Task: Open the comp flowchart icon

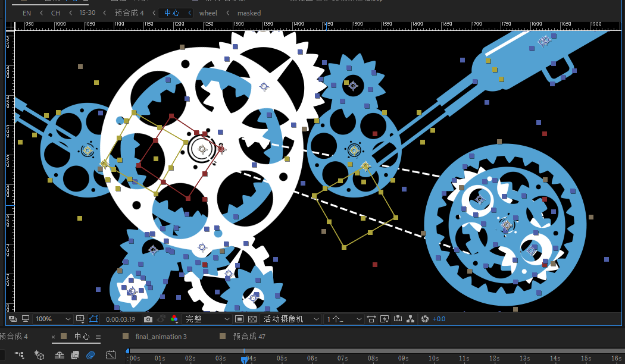Action: pyautogui.click(x=411, y=319)
